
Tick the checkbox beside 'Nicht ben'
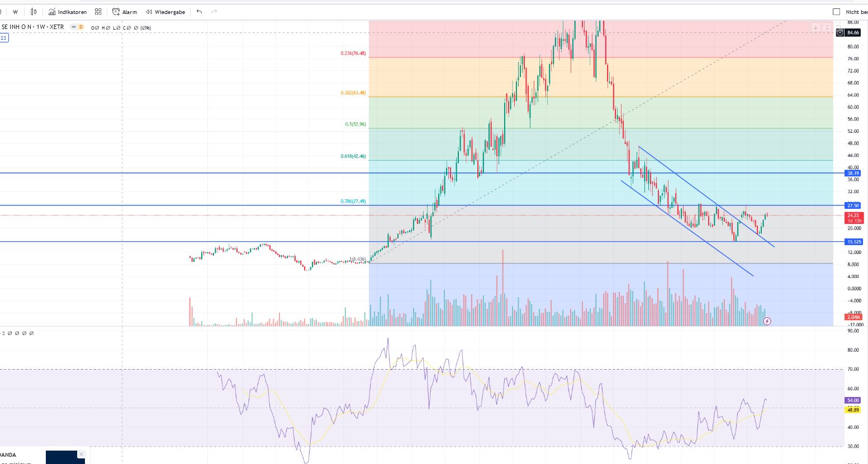(836, 12)
